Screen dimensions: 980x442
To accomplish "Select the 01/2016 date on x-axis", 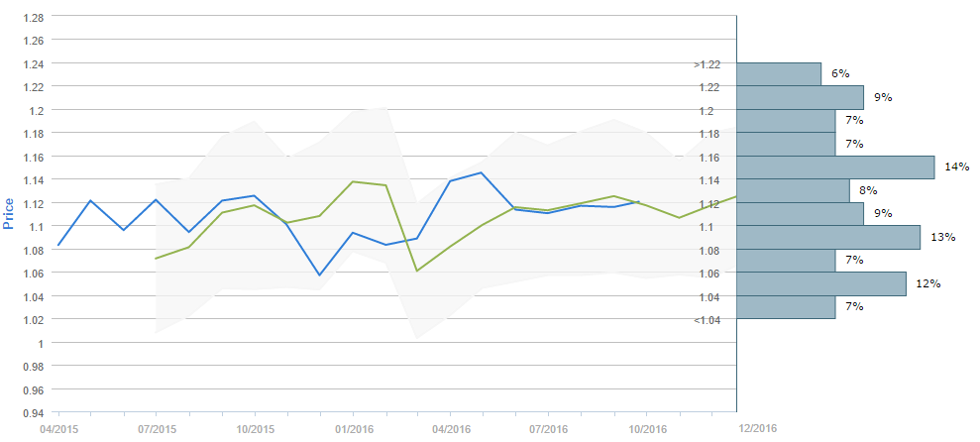I will (x=353, y=429).
